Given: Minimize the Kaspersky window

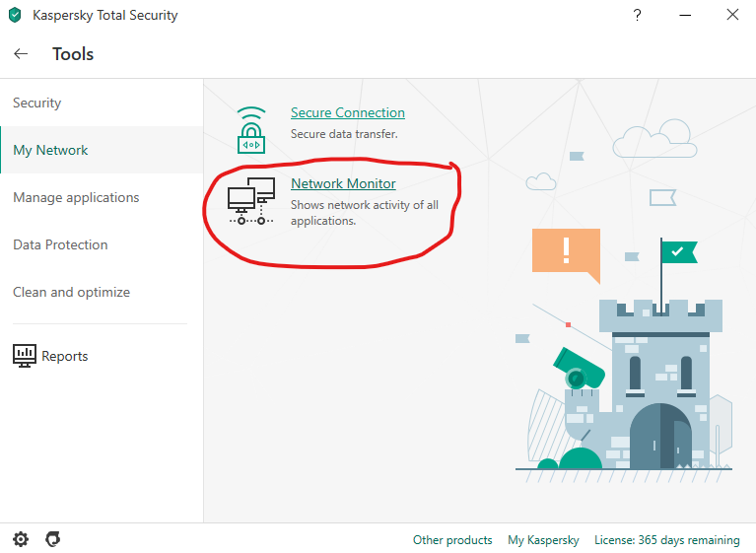Looking at the screenshot, I should [685, 15].
